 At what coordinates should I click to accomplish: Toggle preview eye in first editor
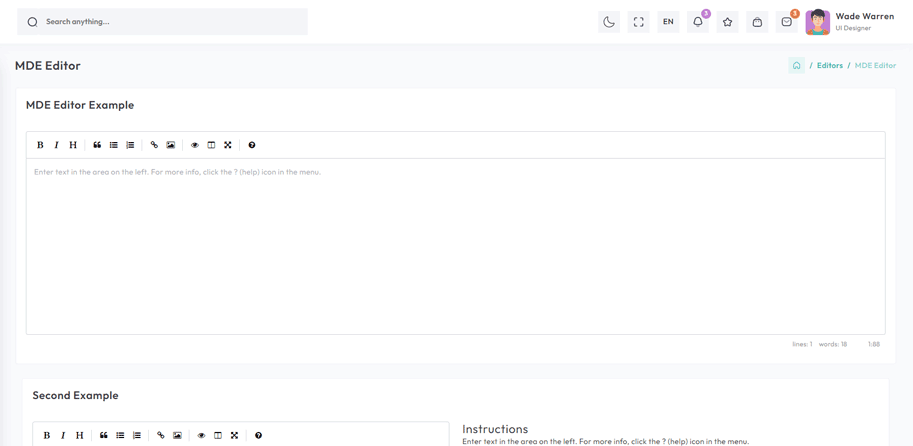pos(195,145)
